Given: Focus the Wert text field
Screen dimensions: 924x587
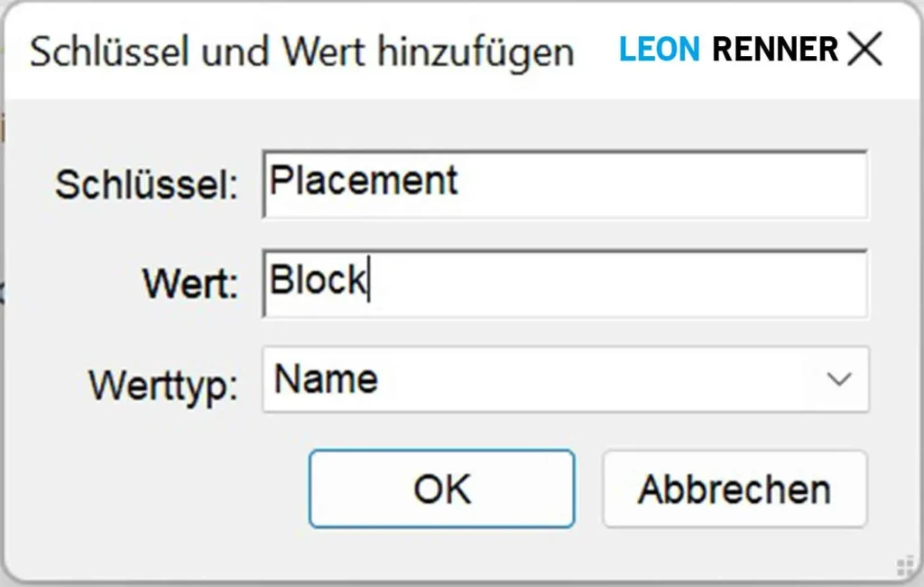Looking at the screenshot, I should (632, 284).
